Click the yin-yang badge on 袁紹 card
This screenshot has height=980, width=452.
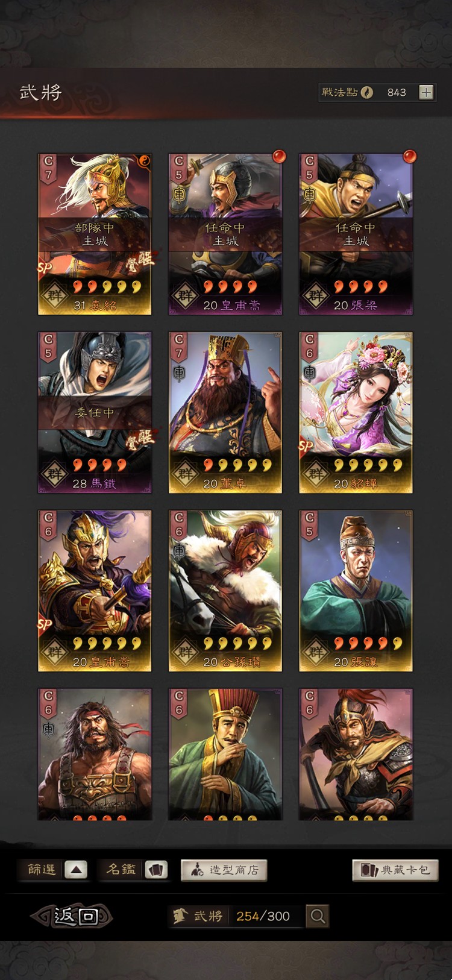click(x=144, y=160)
